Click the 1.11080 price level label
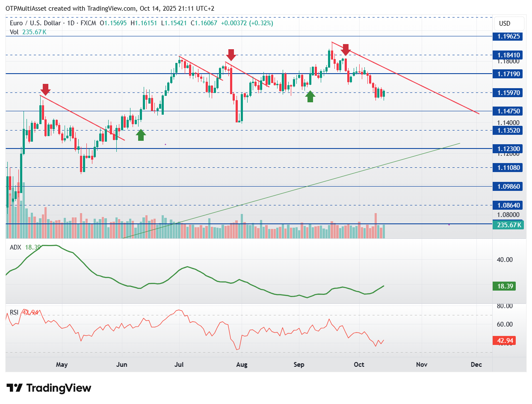The height and width of the screenshot is (404, 532). point(508,167)
